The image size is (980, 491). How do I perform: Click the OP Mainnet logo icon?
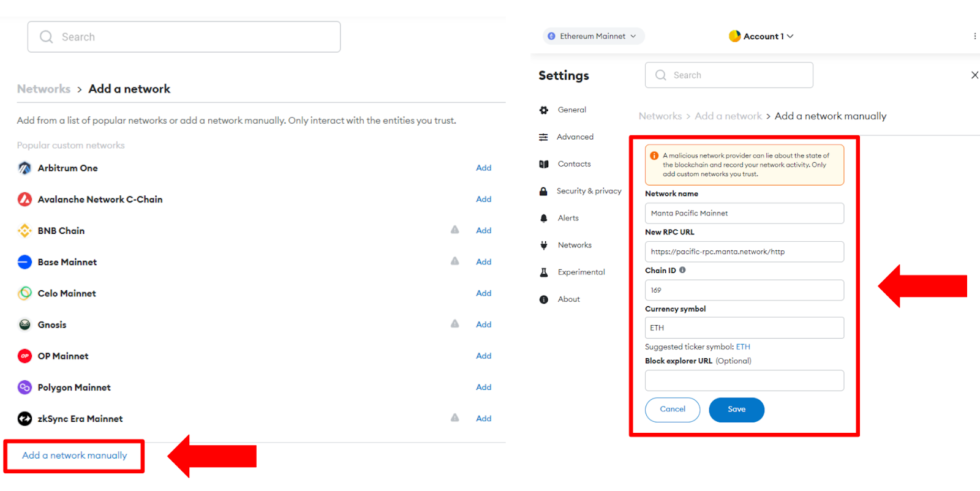(x=24, y=356)
